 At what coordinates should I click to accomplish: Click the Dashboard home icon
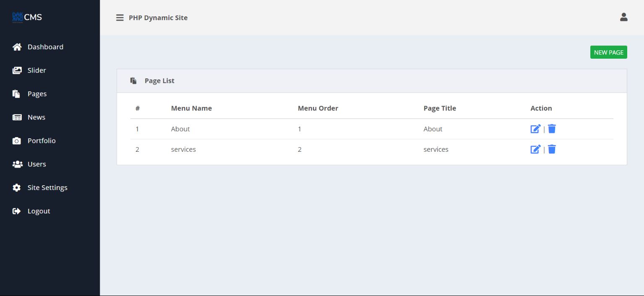click(17, 47)
